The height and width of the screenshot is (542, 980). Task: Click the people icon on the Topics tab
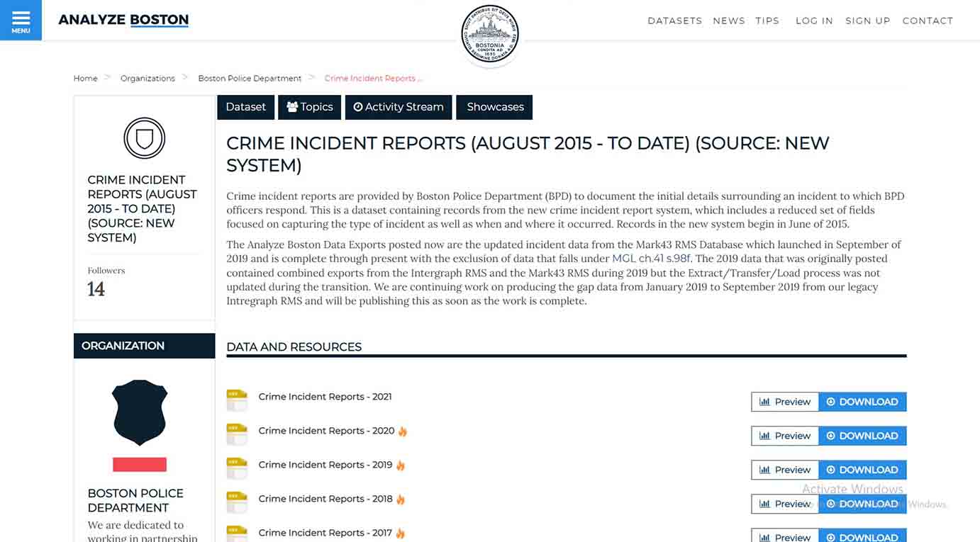click(x=292, y=106)
